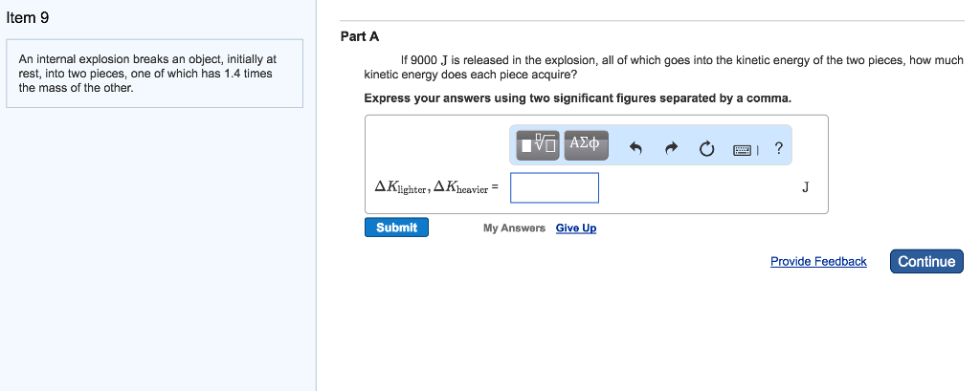Click the question mark help icon
Screen dimensions: 980x391
click(x=778, y=147)
